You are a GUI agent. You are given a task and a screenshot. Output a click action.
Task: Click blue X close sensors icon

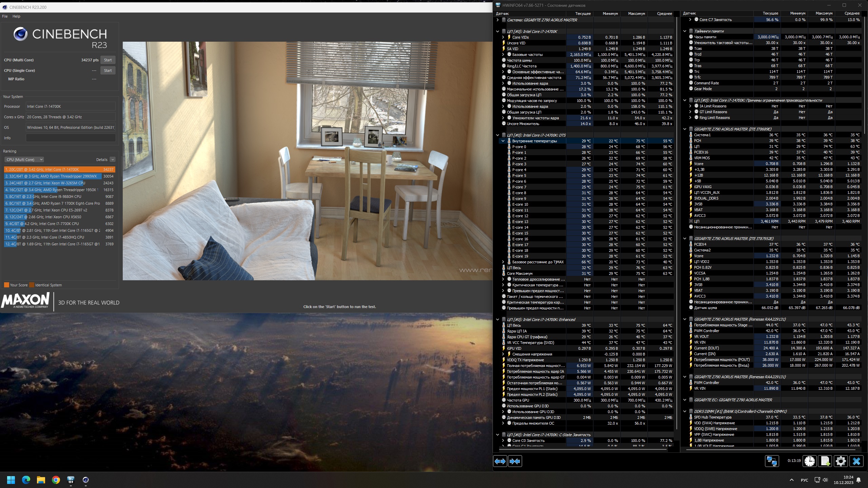pyautogui.click(x=856, y=461)
